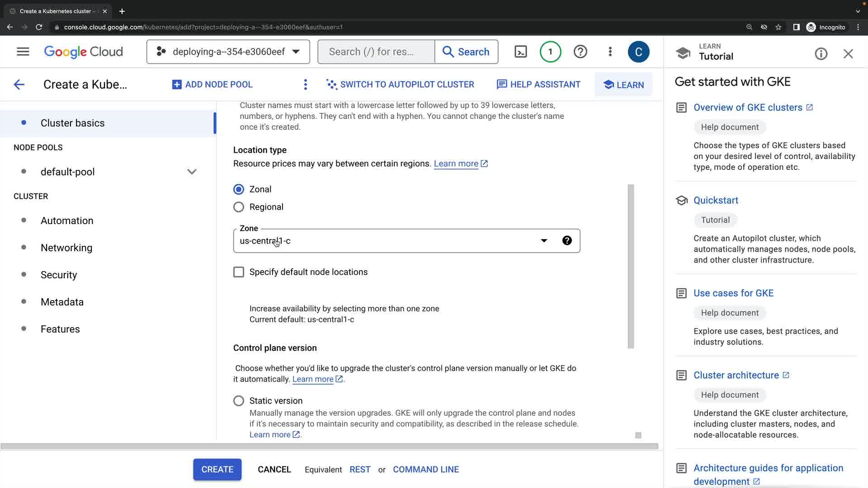Open the COMMAND LINE equivalent link
Image resolution: width=868 pixels, height=488 pixels.
pyautogui.click(x=425, y=469)
